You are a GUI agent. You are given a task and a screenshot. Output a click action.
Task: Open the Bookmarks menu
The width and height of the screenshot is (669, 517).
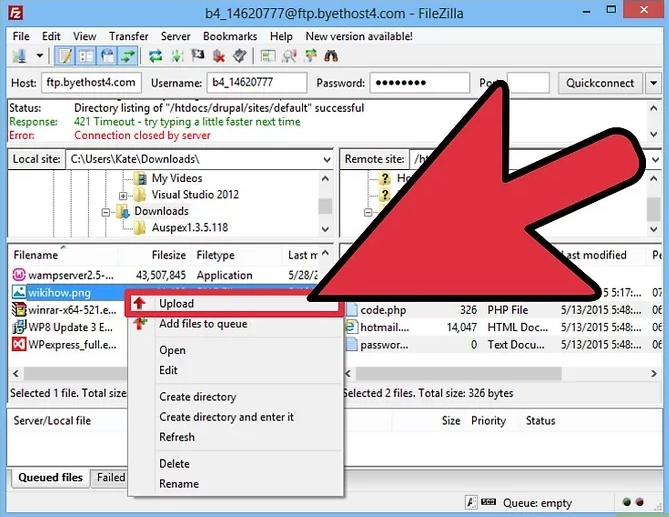click(x=230, y=36)
